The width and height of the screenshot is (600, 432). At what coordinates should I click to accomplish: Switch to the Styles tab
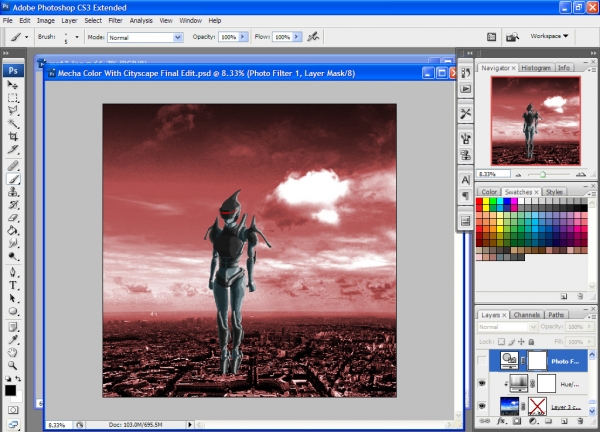pos(554,192)
